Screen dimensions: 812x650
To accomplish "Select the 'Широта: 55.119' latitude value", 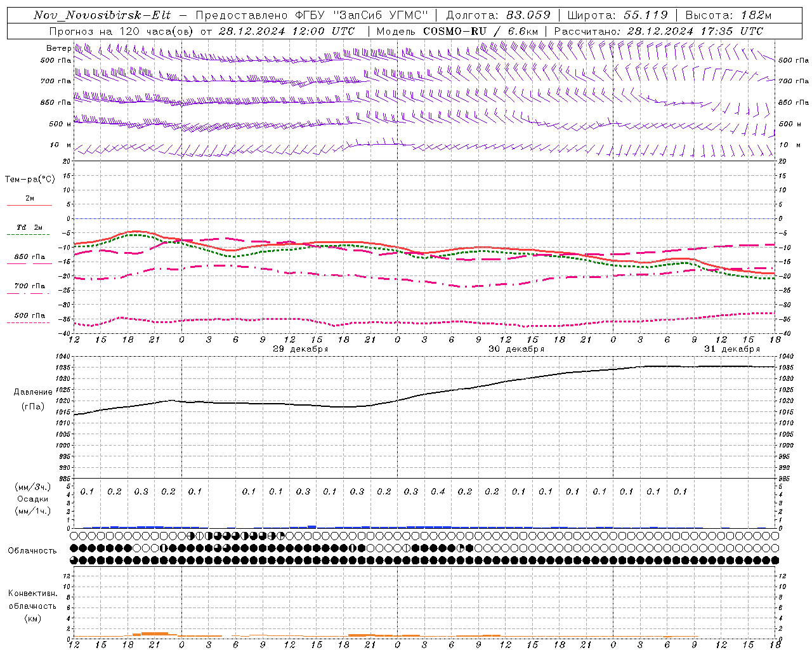I will 618,15.
